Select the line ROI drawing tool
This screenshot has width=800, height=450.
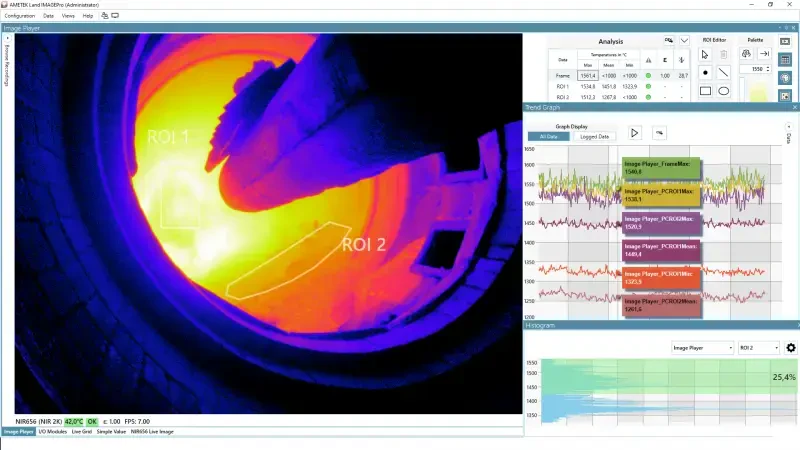click(724, 72)
